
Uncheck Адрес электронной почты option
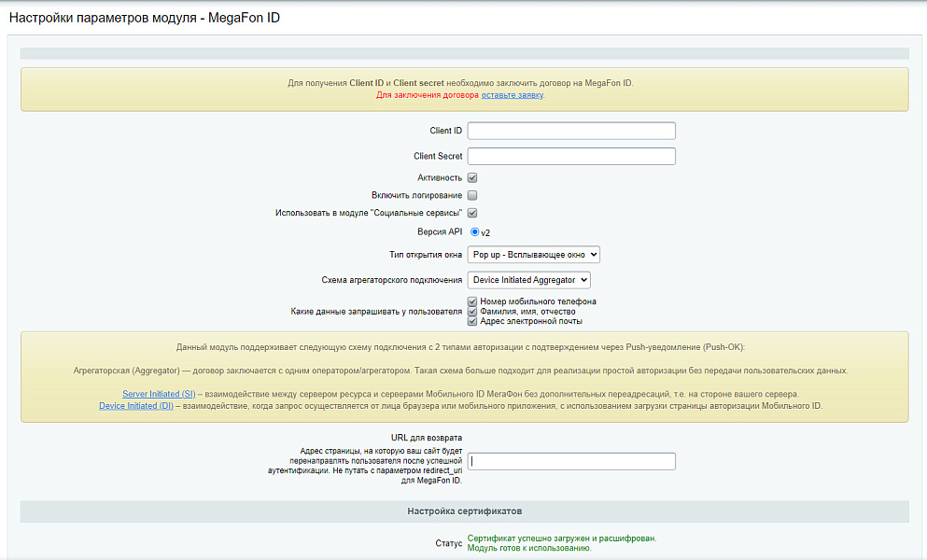tap(472, 320)
